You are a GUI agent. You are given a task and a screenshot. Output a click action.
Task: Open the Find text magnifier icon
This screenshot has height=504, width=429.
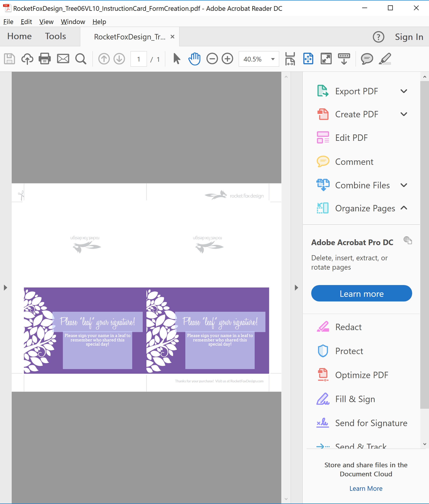coord(80,59)
